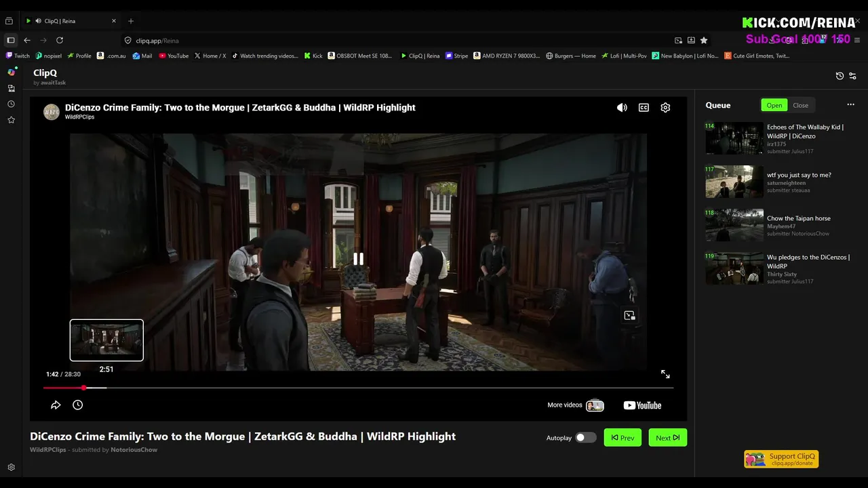Viewport: 868px width, 488px height.
Task: Open the Twitch bookmark
Action: [18, 56]
